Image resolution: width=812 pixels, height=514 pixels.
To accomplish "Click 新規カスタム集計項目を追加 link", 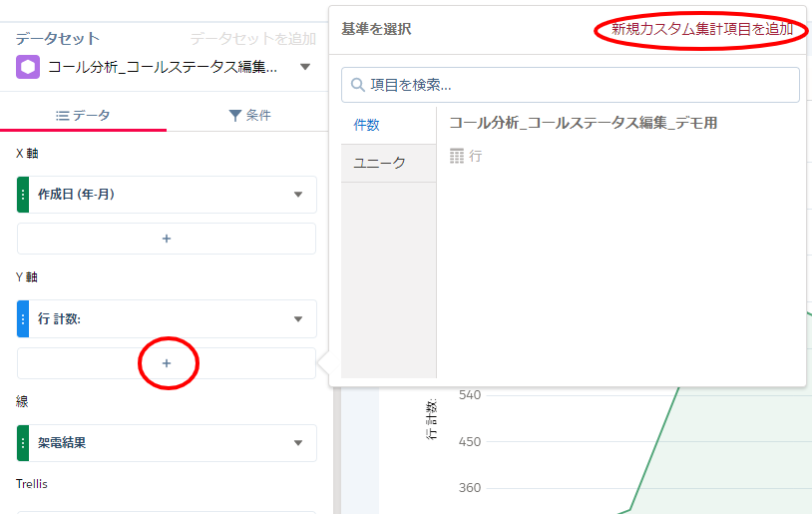I will click(x=701, y=30).
